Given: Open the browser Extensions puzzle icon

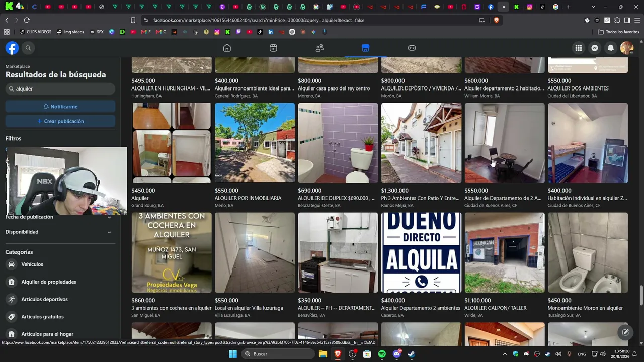Looking at the screenshot, I should [x=617, y=20].
